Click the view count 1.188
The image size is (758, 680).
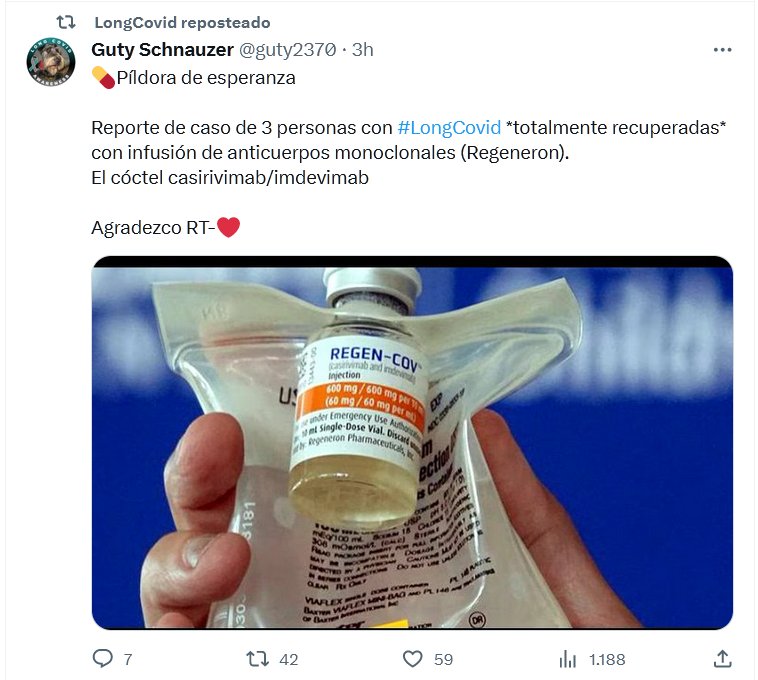click(607, 659)
